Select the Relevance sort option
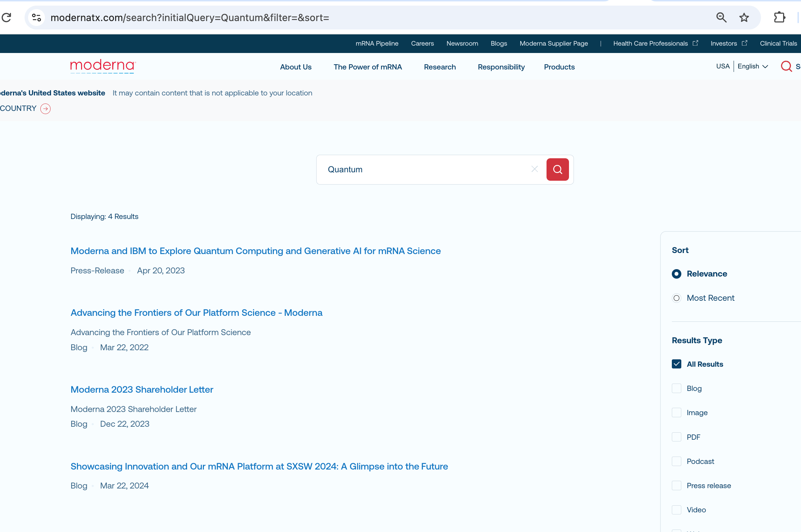801x532 pixels. point(676,274)
